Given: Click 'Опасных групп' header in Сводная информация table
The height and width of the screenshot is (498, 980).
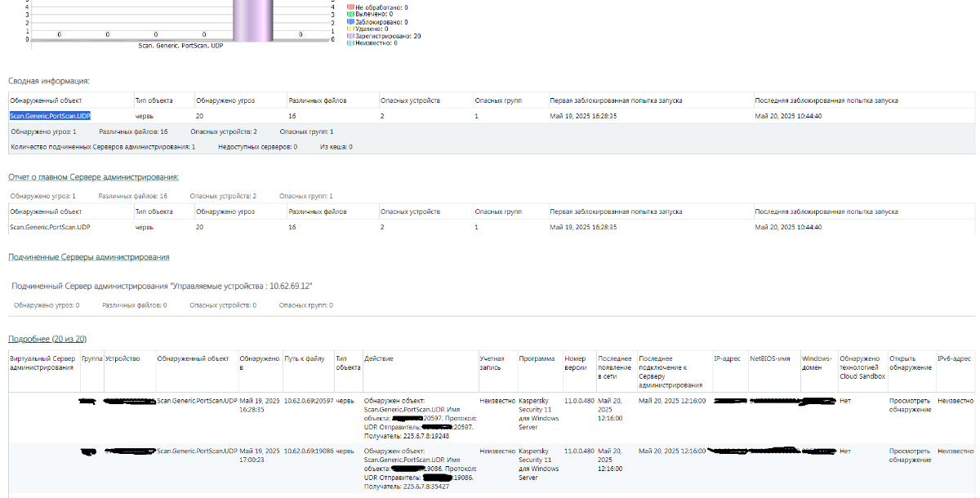Looking at the screenshot, I should pyautogui.click(x=498, y=100).
